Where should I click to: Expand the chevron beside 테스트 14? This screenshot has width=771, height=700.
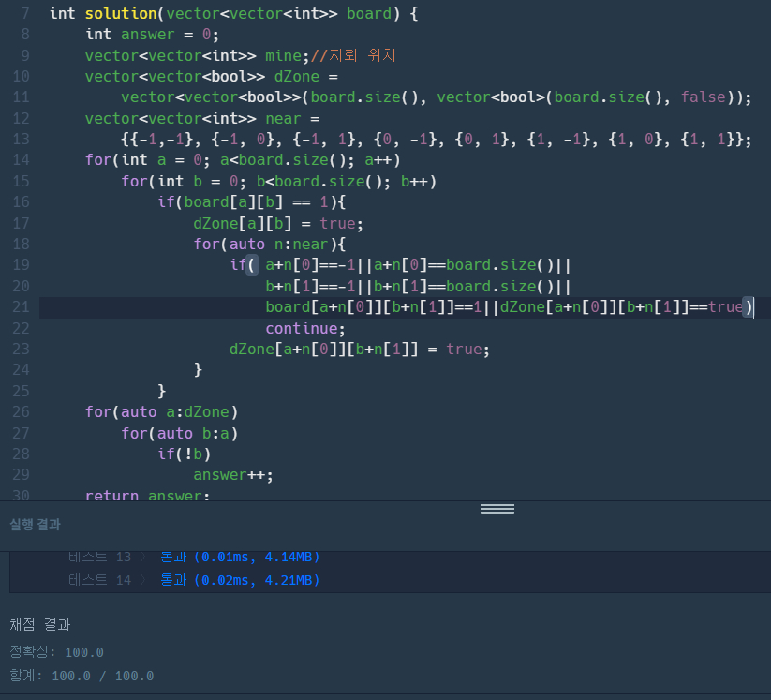point(145,580)
